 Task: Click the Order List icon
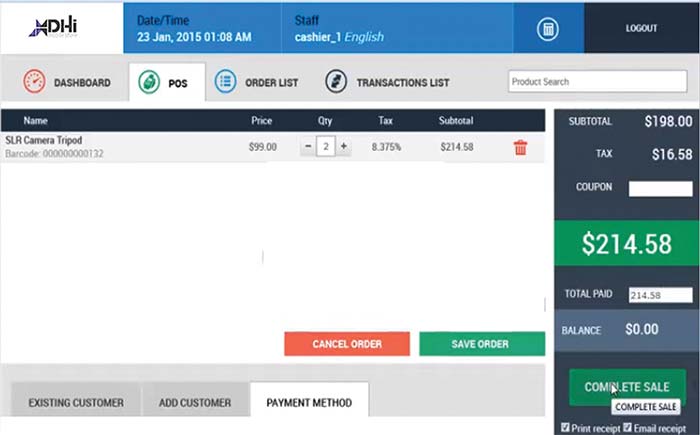pyautogui.click(x=225, y=82)
